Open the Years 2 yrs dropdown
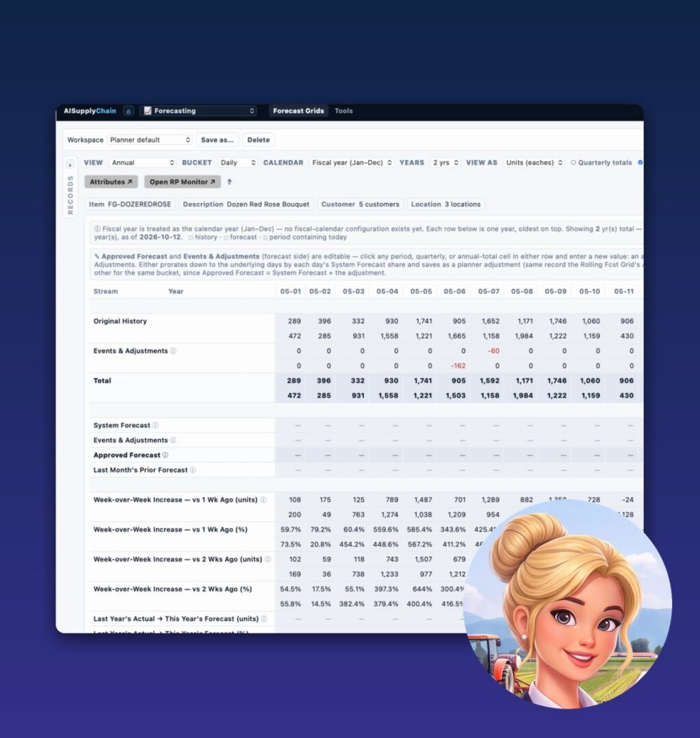This screenshot has height=738, width=700. pos(445,163)
